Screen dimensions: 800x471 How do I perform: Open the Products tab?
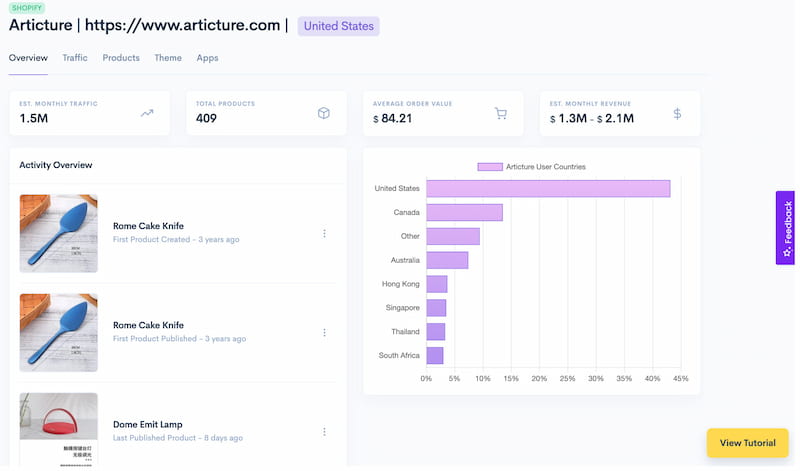click(121, 58)
